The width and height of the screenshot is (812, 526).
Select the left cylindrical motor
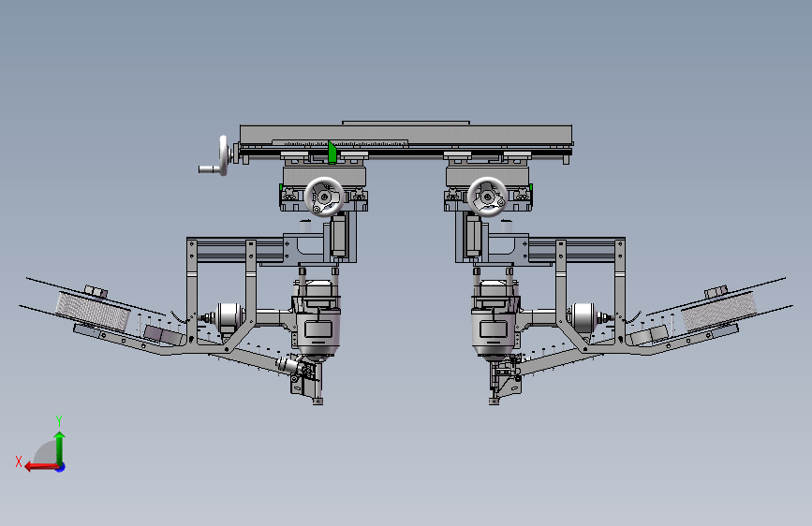[x=229, y=316]
